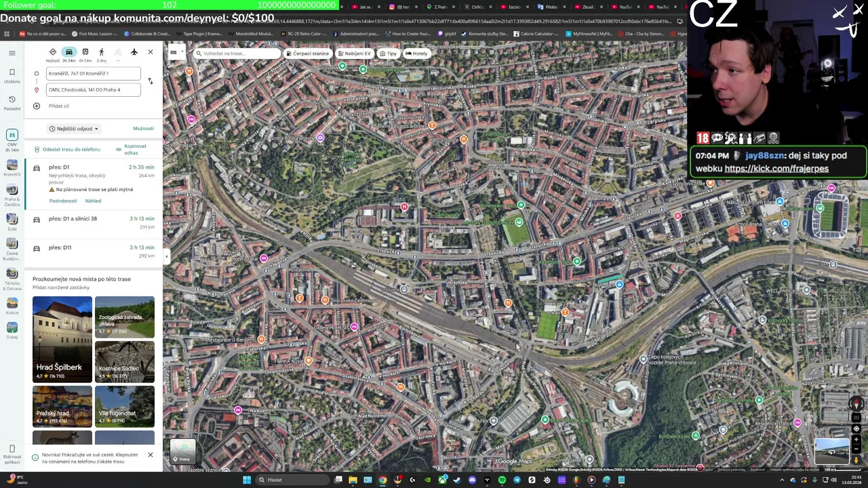Screen dimensions: 868x488
Task: Click Depo kolejových vozidel Praha-Vršovice marker
Action: click(644, 359)
